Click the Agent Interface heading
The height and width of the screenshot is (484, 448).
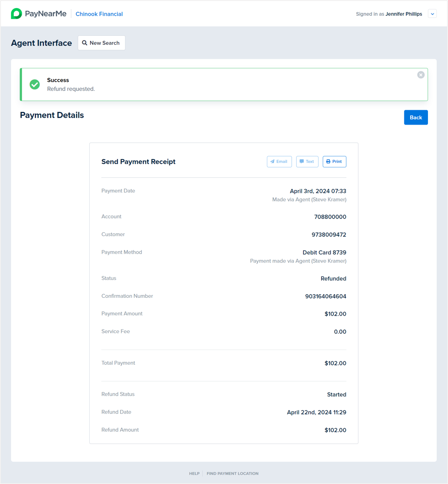(41, 43)
